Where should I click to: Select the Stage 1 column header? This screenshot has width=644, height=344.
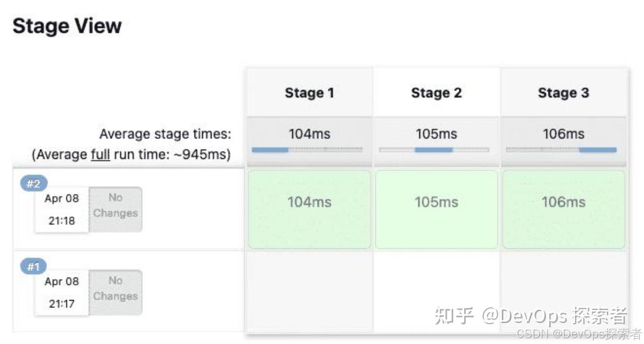[310, 93]
